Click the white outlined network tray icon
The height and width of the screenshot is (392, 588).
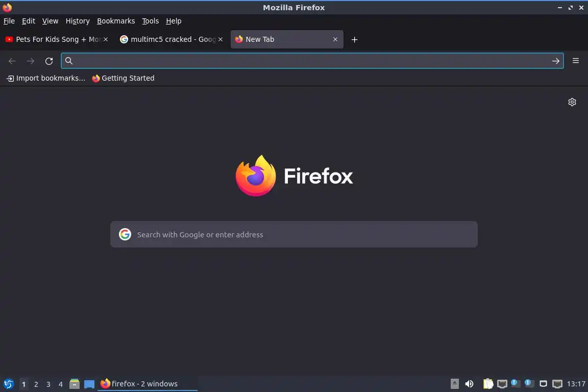coord(543,384)
